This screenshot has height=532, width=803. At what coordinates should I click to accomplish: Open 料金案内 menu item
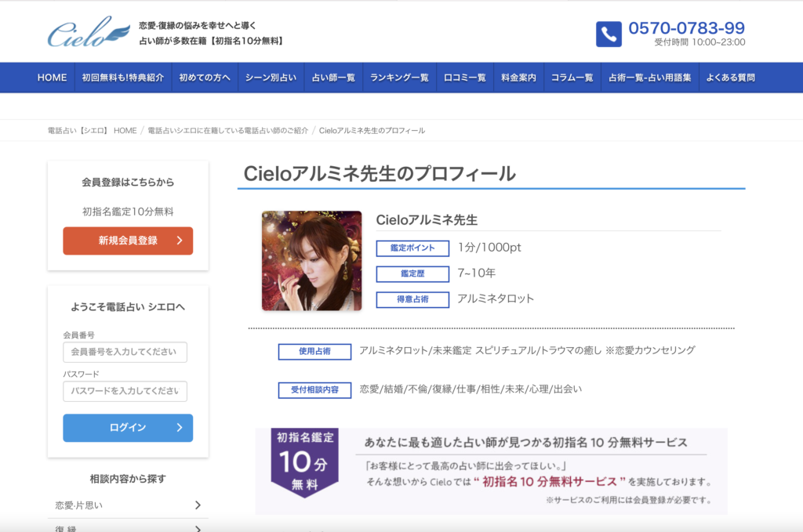[x=519, y=78]
